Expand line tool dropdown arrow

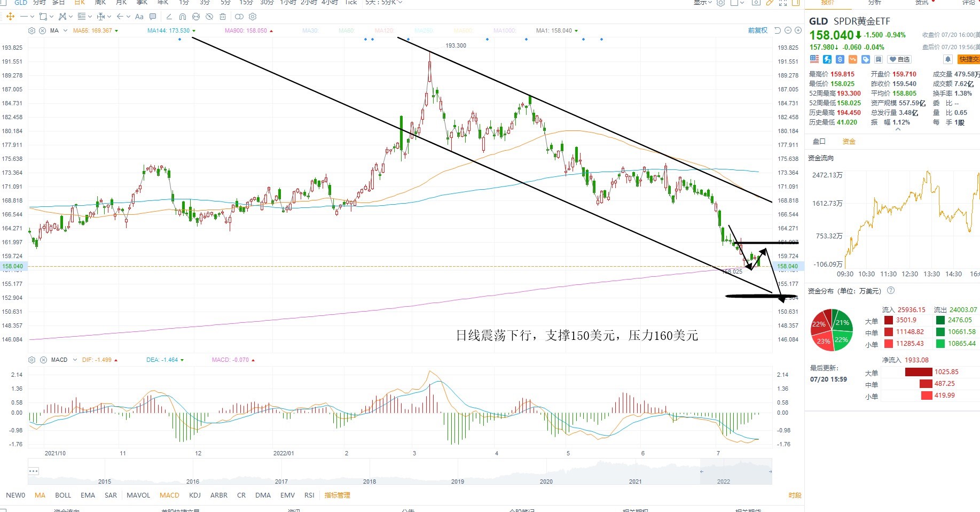(32, 17)
